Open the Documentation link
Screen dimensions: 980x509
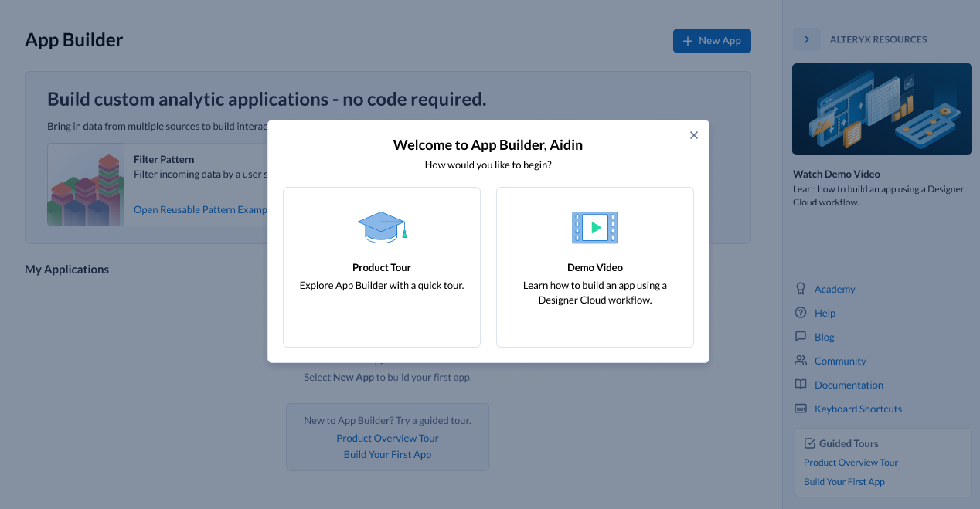849,385
